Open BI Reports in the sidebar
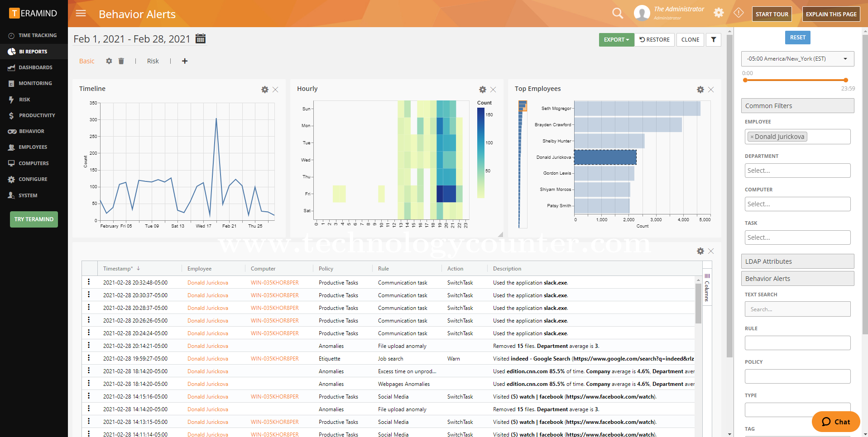The image size is (868, 437). coord(33,52)
